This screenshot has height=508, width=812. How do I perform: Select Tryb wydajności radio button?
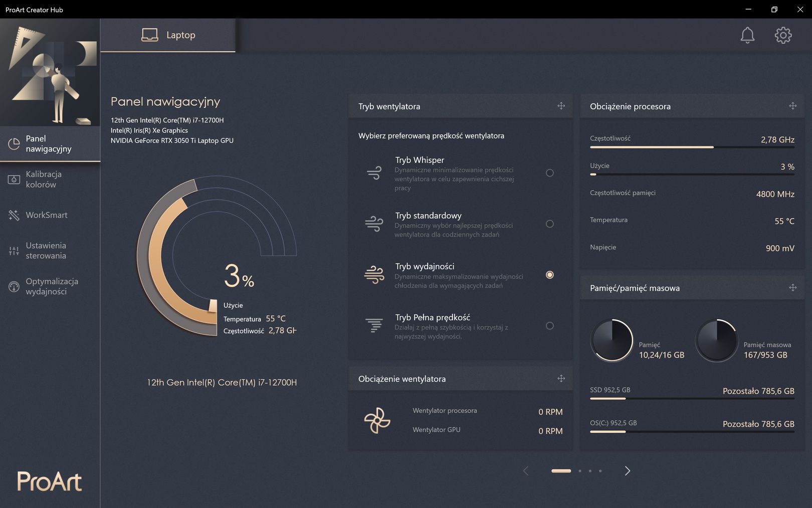pos(550,275)
